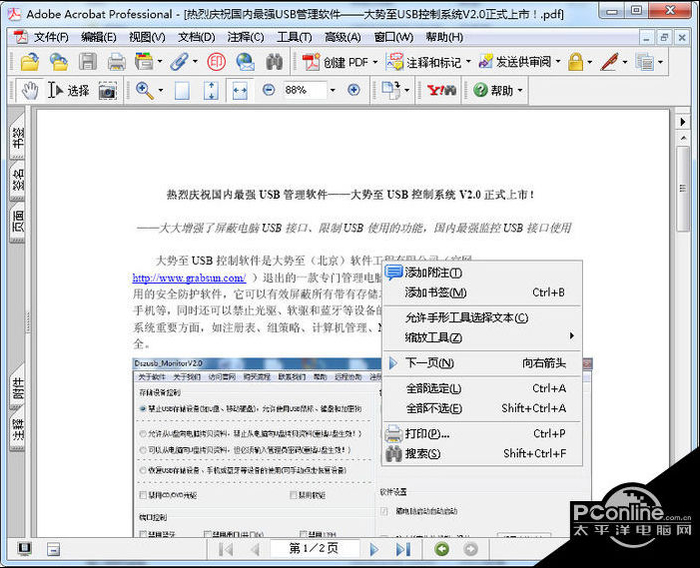
Task: Click the zoom percentage input field
Action: (x=304, y=90)
